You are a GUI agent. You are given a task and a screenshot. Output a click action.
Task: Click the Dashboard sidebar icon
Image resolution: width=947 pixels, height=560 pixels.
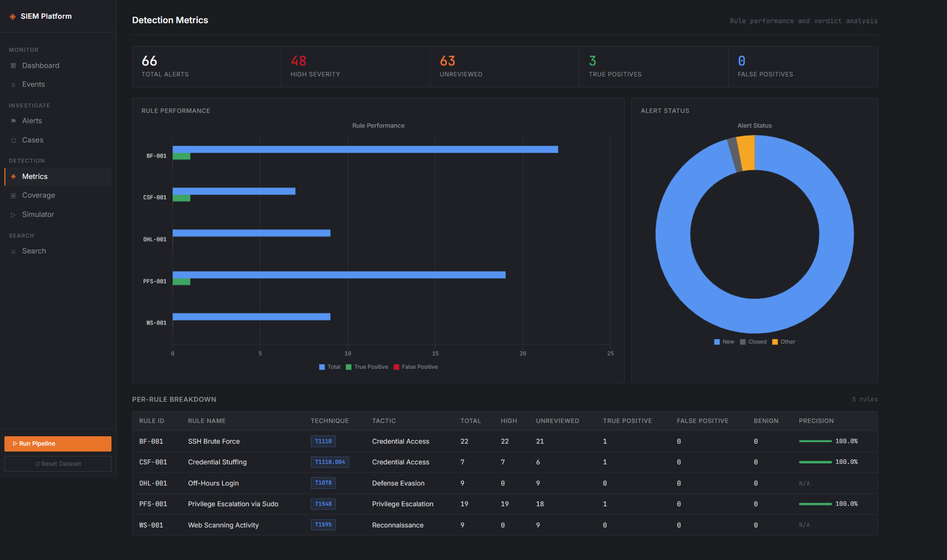tap(13, 66)
